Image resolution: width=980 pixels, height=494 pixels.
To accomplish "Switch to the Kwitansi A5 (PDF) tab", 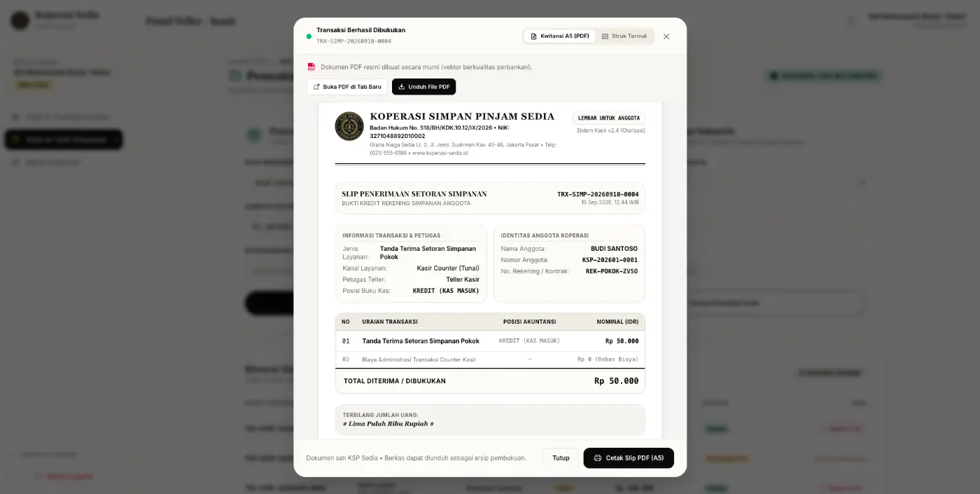I will click(560, 36).
